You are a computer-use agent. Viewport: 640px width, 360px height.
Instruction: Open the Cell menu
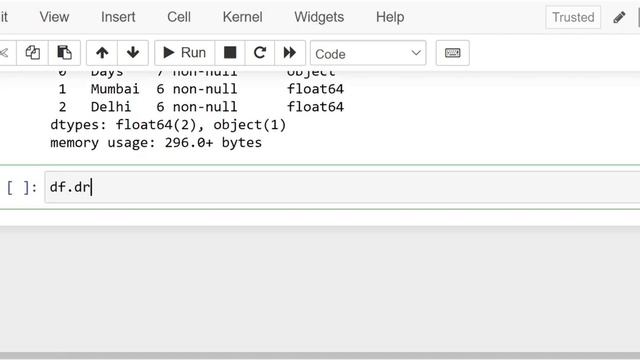pyautogui.click(x=179, y=17)
